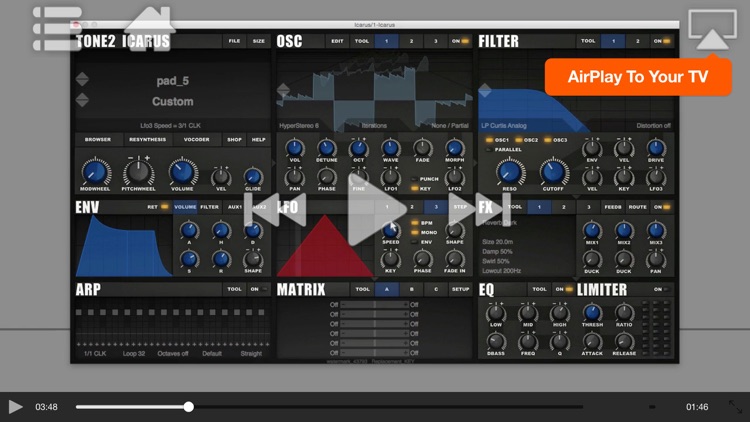Click the LFO FADE IN knob
This screenshot has width=750, height=422.
454,259
